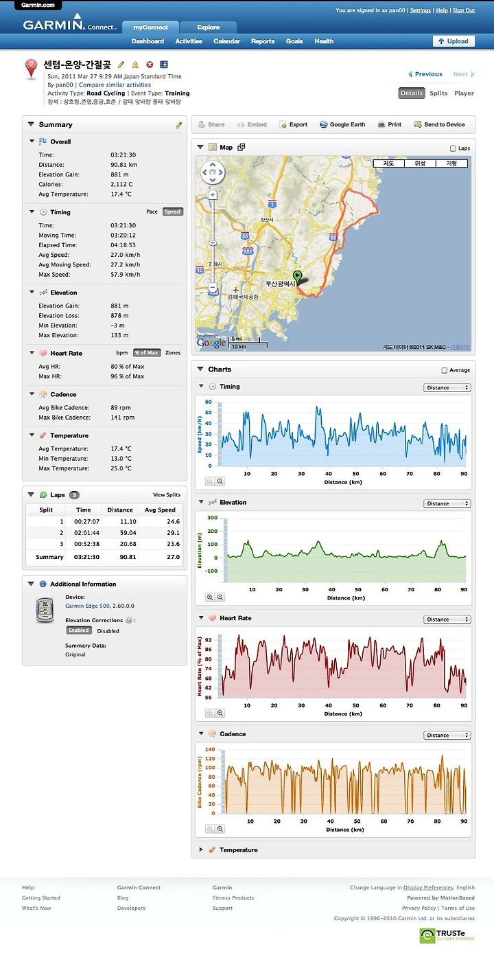Viewport: 494px width, 980px height.
Task: Share activity via Facebook icon
Action: [164, 65]
